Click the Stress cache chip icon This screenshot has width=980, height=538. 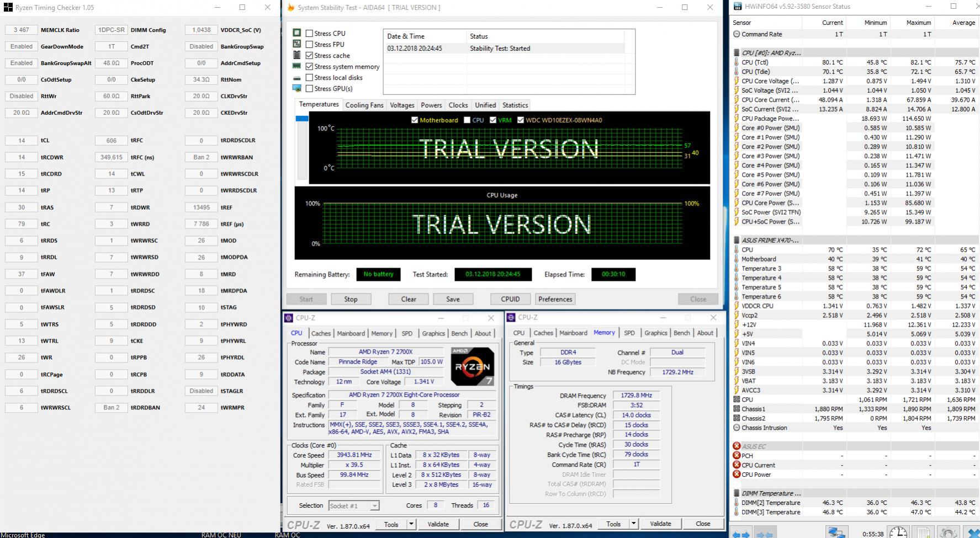click(296, 55)
